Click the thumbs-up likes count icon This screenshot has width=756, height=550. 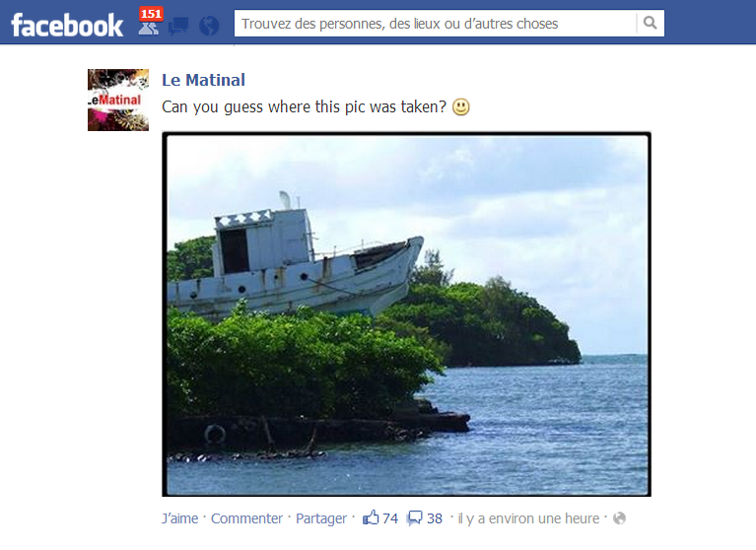pyautogui.click(x=371, y=517)
